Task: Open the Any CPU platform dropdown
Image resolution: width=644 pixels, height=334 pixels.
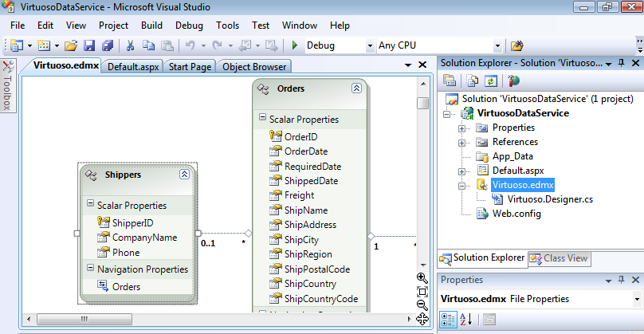Action: pyautogui.click(x=497, y=45)
